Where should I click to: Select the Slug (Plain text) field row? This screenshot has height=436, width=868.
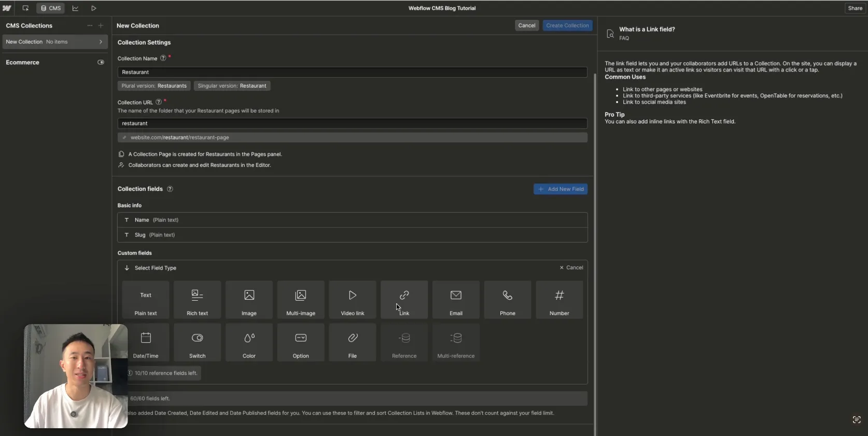pos(353,235)
